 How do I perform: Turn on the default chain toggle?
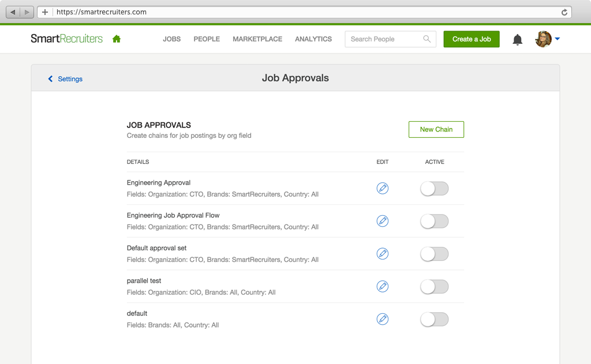[x=434, y=320]
